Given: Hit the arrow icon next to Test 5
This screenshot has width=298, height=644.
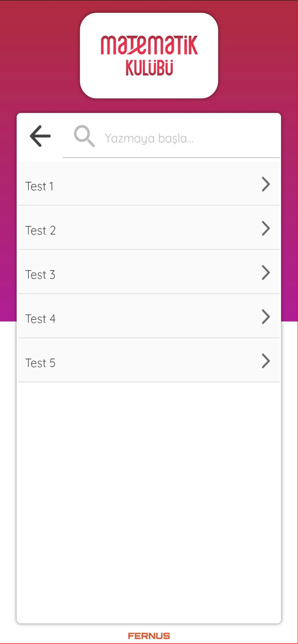Looking at the screenshot, I should [266, 361].
